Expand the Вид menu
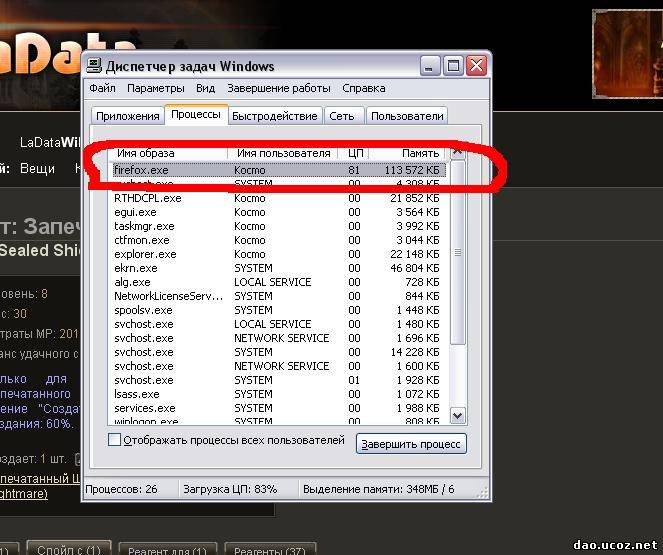This screenshot has width=663, height=555. click(x=205, y=88)
